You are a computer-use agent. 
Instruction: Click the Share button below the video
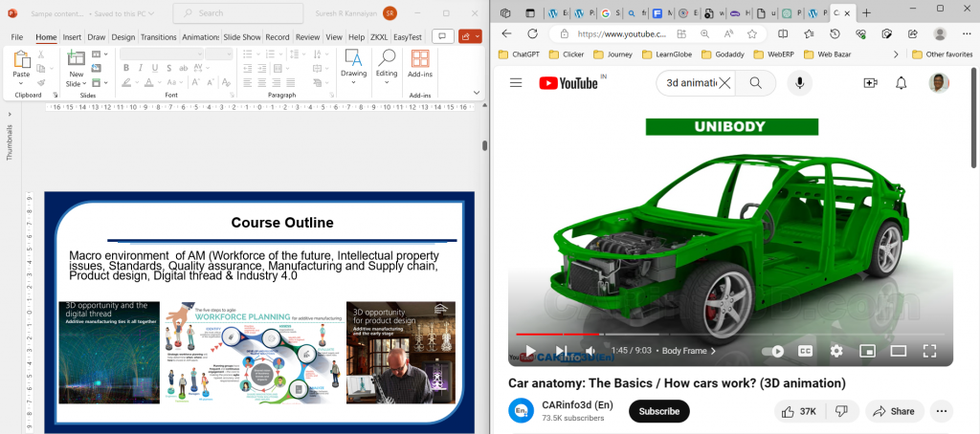893,411
